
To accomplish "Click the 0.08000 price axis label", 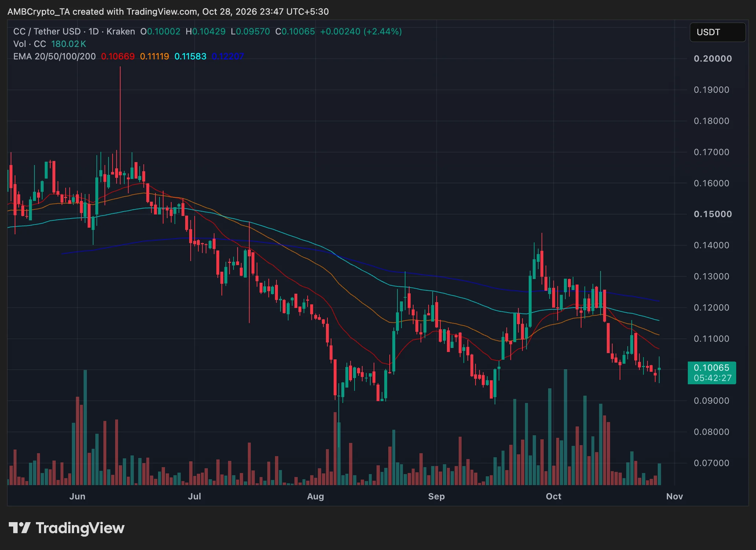I will pyautogui.click(x=712, y=432).
